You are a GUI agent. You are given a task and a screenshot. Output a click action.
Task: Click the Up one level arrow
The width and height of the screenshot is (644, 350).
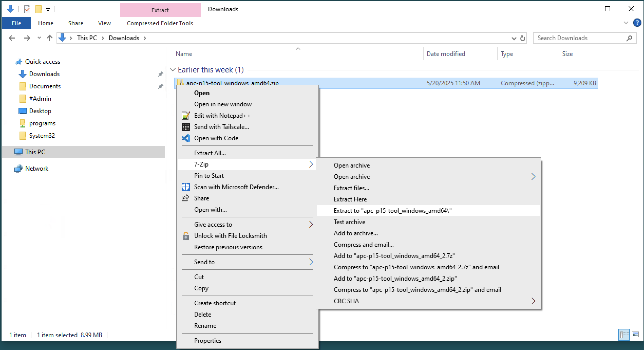[x=50, y=38]
